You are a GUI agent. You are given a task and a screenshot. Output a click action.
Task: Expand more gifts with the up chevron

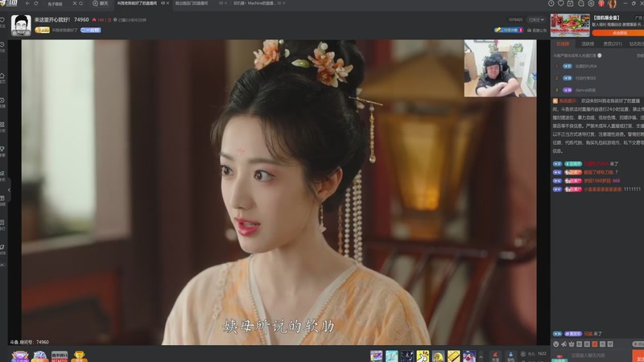click(x=481, y=356)
